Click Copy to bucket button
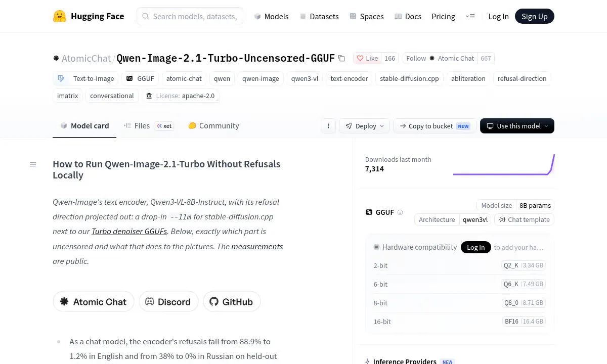The image size is (607, 364). pyautogui.click(x=435, y=126)
